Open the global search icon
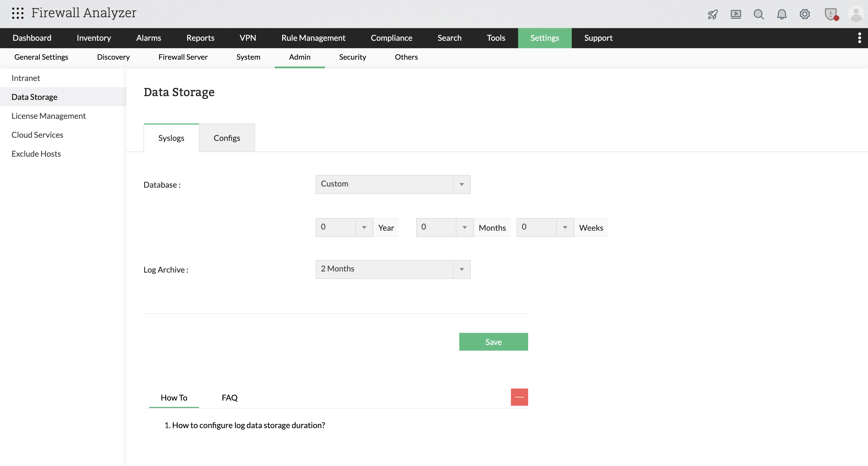The width and height of the screenshot is (868, 466). coord(759,14)
